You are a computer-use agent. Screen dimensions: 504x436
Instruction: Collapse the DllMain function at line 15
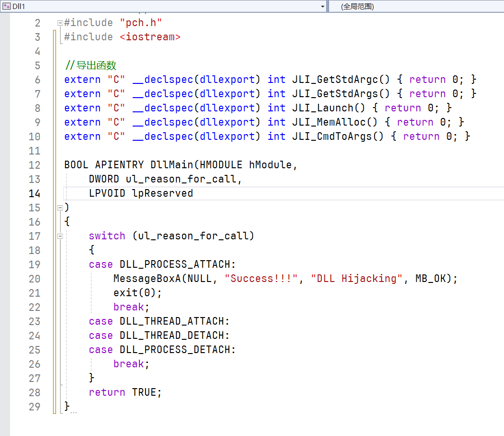(60, 208)
